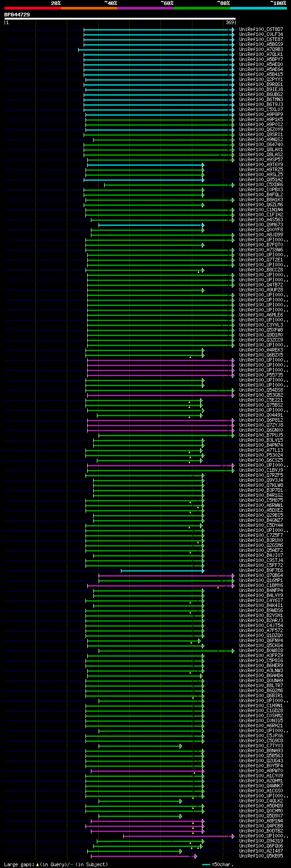The image size is (291, 868).
Task: Select the UniRef100_B9F7E6 label
Action: pyautogui.click(x=261, y=570)
